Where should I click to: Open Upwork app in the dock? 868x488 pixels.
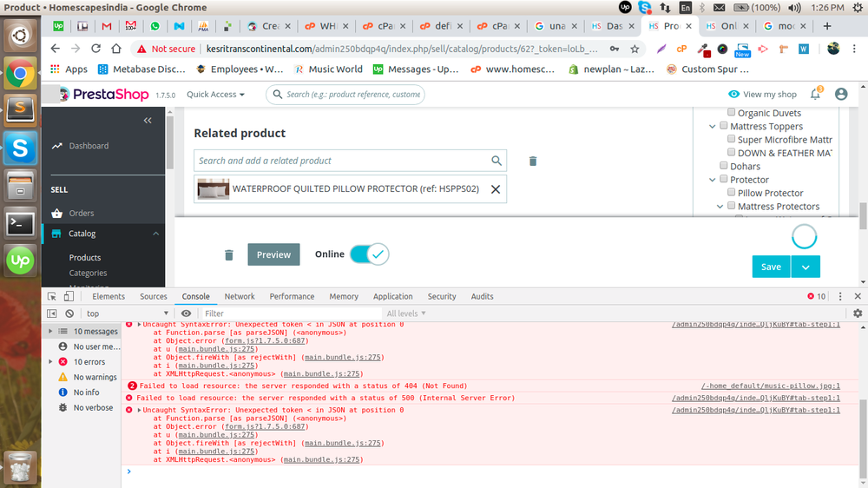tap(21, 260)
